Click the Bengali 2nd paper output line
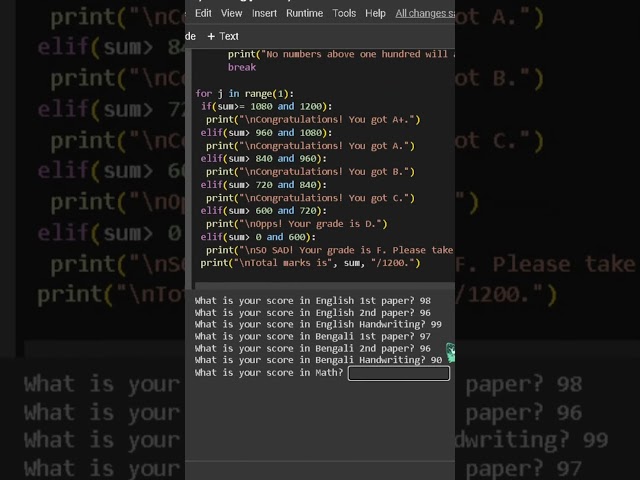Screen dimensions: 640x480 coord(313,349)
